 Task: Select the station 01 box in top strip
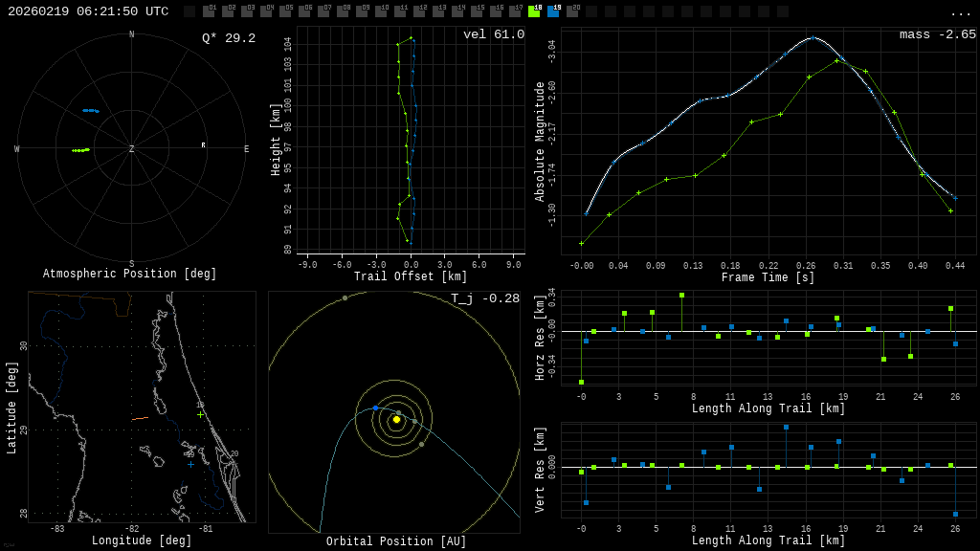209,11
